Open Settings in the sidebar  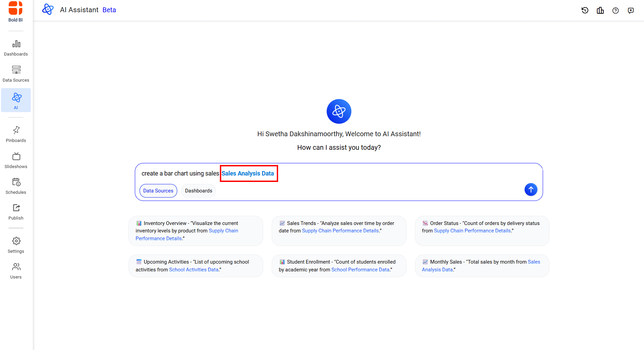click(16, 245)
